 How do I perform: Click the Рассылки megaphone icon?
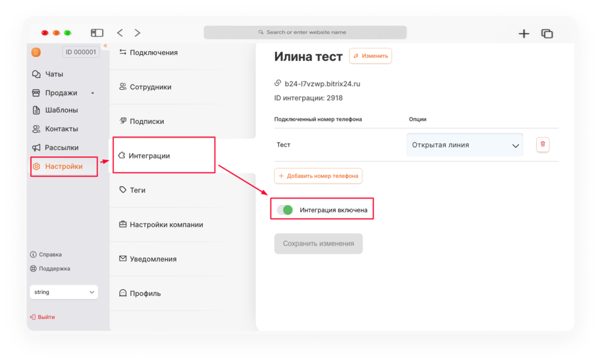36,148
